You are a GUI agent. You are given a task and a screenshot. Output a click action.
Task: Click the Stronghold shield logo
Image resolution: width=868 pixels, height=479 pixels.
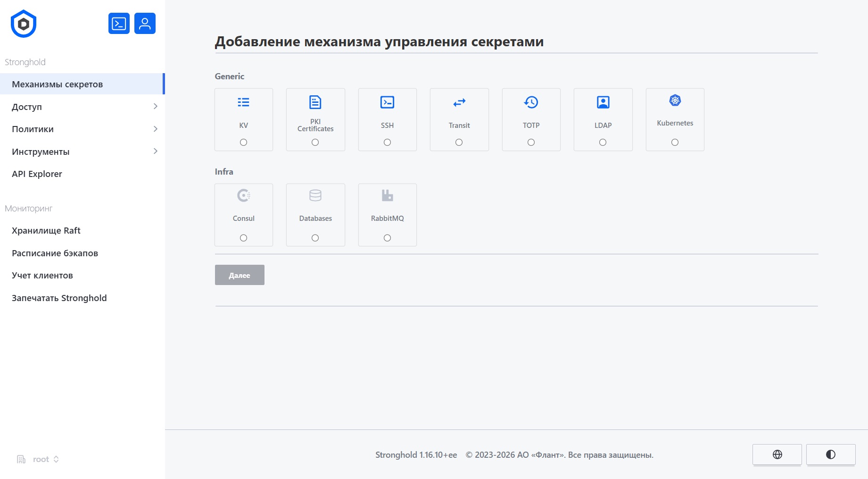click(x=24, y=24)
